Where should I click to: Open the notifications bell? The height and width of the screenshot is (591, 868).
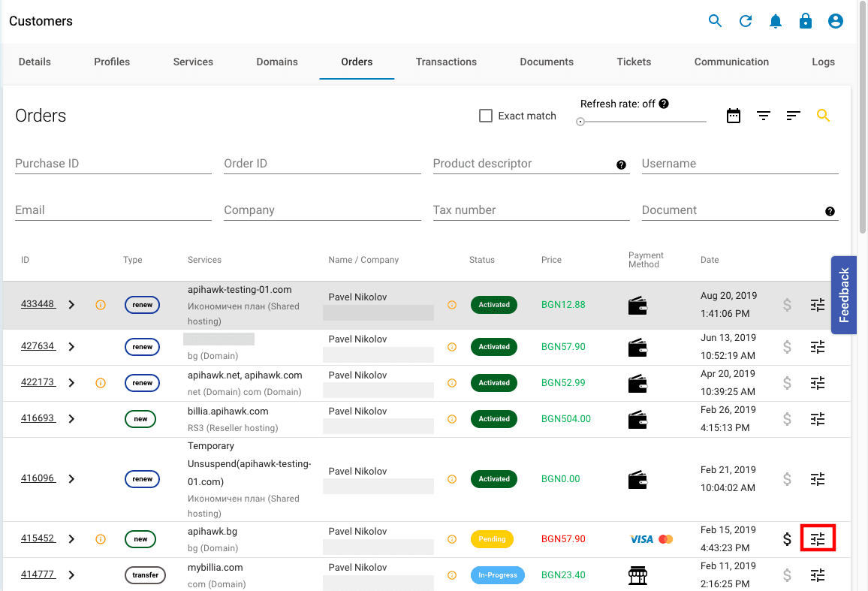coord(776,21)
